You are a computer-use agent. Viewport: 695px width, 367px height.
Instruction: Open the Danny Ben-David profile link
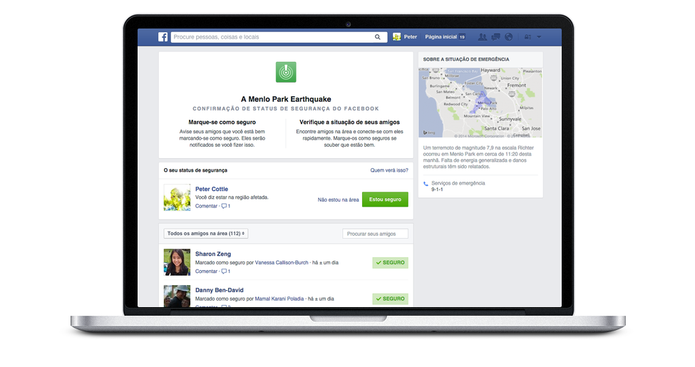pyautogui.click(x=219, y=290)
